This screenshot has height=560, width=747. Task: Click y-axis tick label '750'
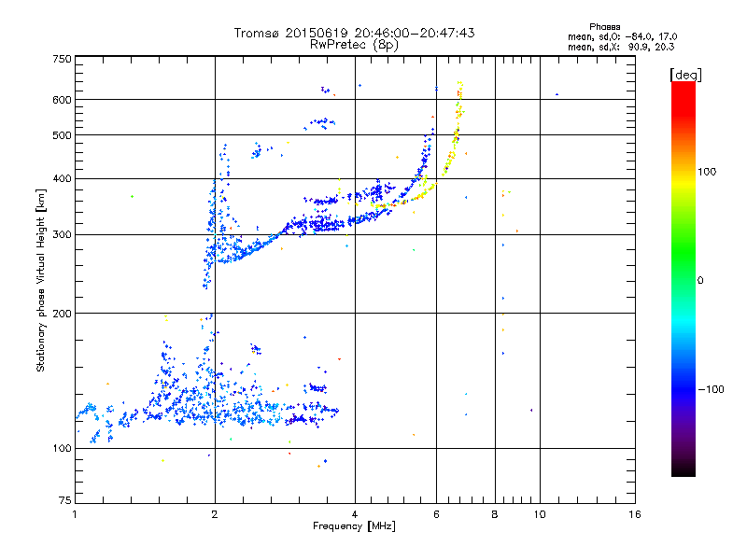[62, 59]
